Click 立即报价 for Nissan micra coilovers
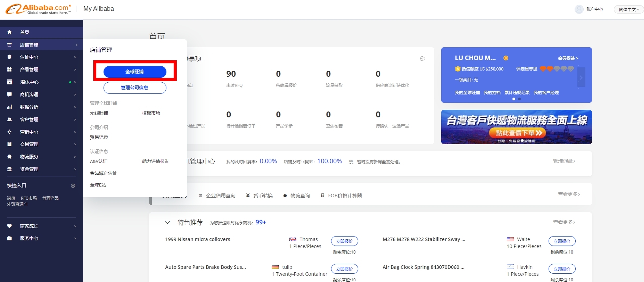Image resolution: width=644 pixels, height=282 pixels. pyautogui.click(x=344, y=241)
